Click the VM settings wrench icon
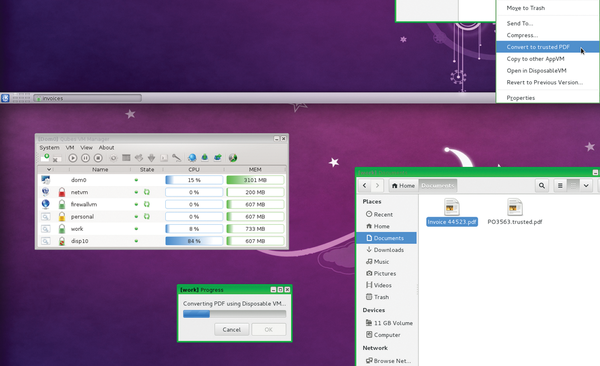Viewport: 600px width, 366px height. [x=176, y=158]
